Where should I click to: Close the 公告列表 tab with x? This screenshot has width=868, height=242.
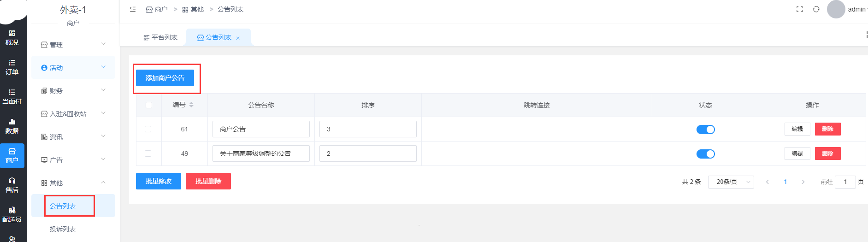pos(238,38)
